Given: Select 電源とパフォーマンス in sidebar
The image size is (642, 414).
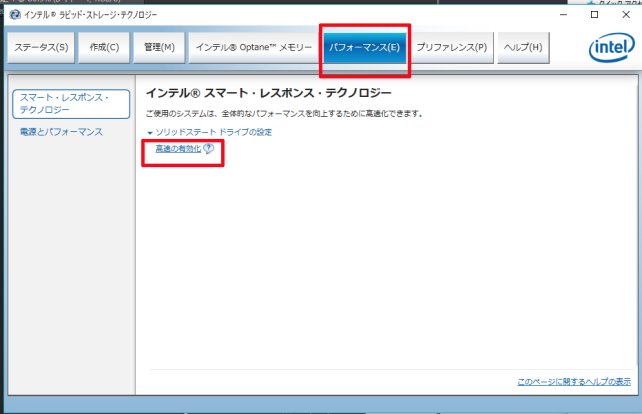Looking at the screenshot, I should (x=61, y=132).
